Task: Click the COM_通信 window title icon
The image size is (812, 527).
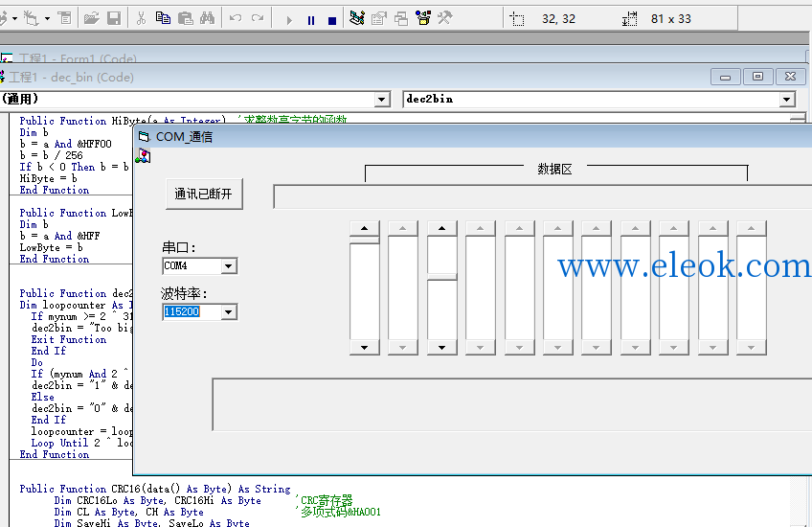Action: 144,137
